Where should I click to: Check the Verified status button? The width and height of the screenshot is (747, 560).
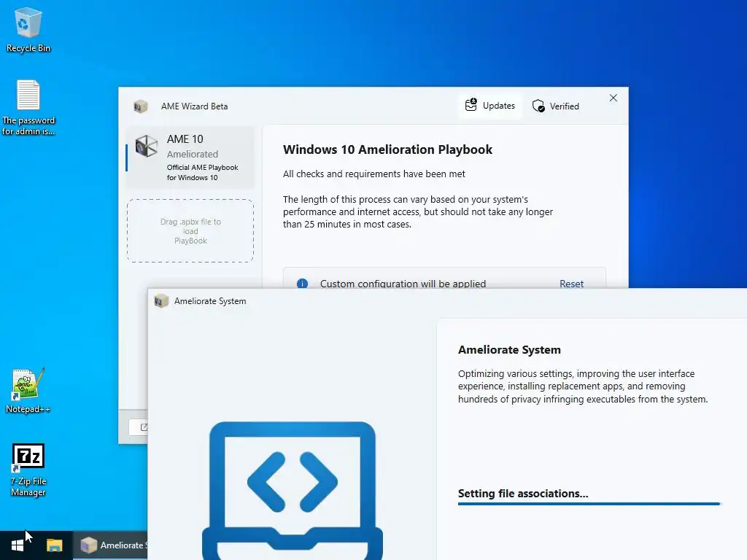click(555, 106)
